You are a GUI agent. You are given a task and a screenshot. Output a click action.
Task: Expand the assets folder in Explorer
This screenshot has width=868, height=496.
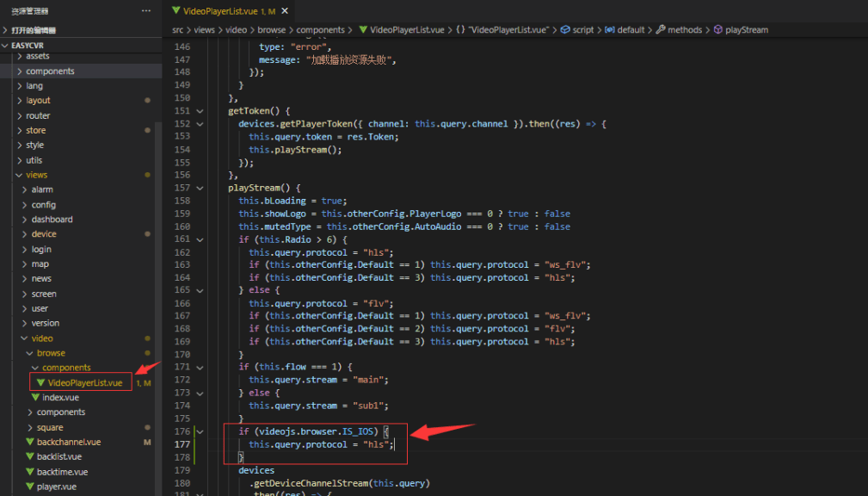click(x=37, y=56)
